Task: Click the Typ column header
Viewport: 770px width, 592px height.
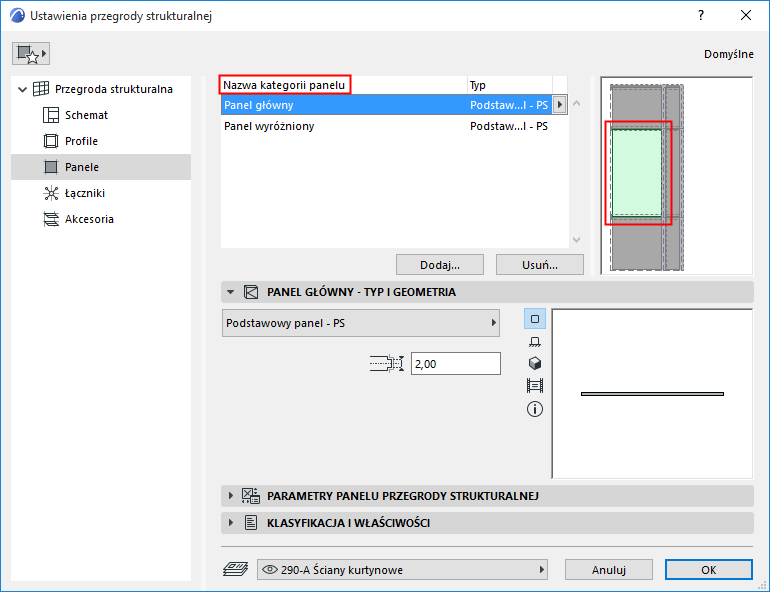Action: click(477, 85)
